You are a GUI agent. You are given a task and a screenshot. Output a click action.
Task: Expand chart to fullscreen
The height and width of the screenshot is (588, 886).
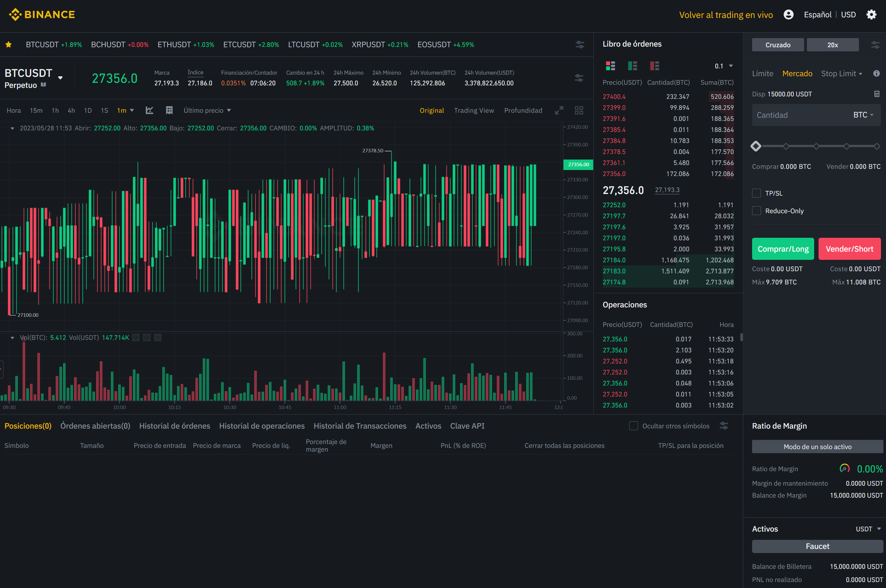click(x=559, y=110)
